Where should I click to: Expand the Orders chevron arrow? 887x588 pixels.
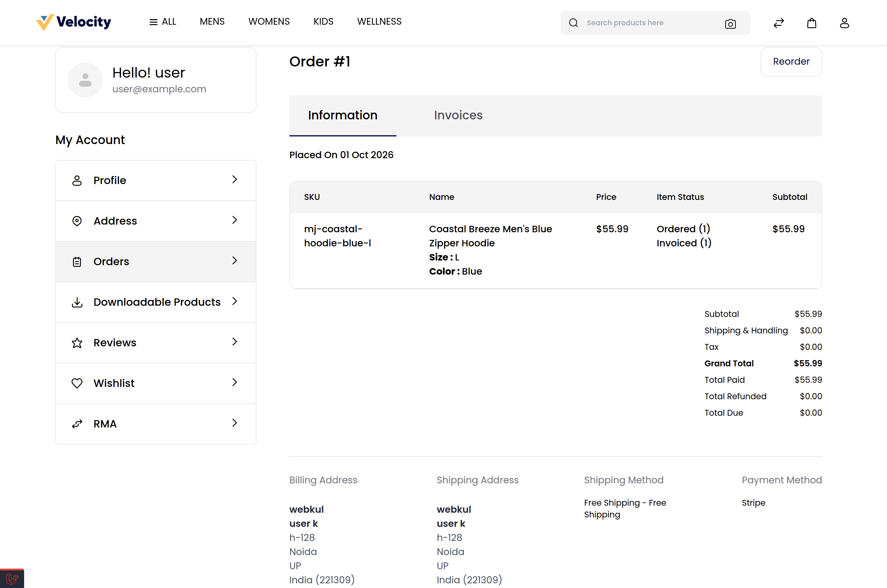[234, 260]
